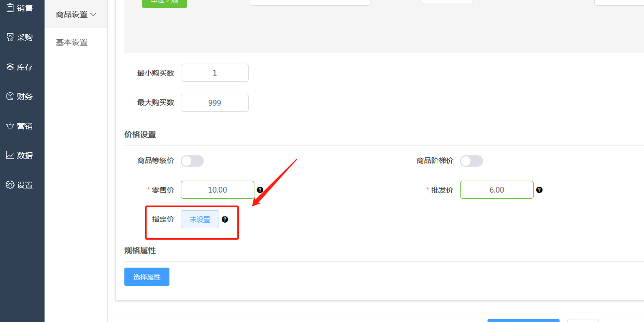
Task: Click the 未设置 指定价 button
Action: 200,219
